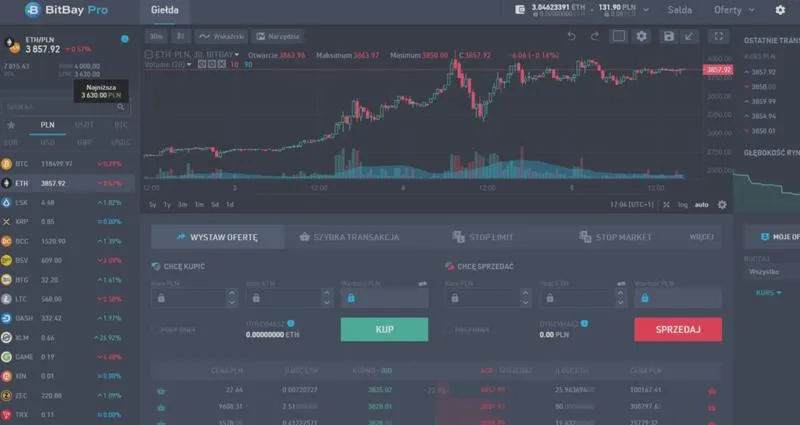800x425 pixels.
Task: Select the Szybka Transakcja tab
Action: click(349, 237)
